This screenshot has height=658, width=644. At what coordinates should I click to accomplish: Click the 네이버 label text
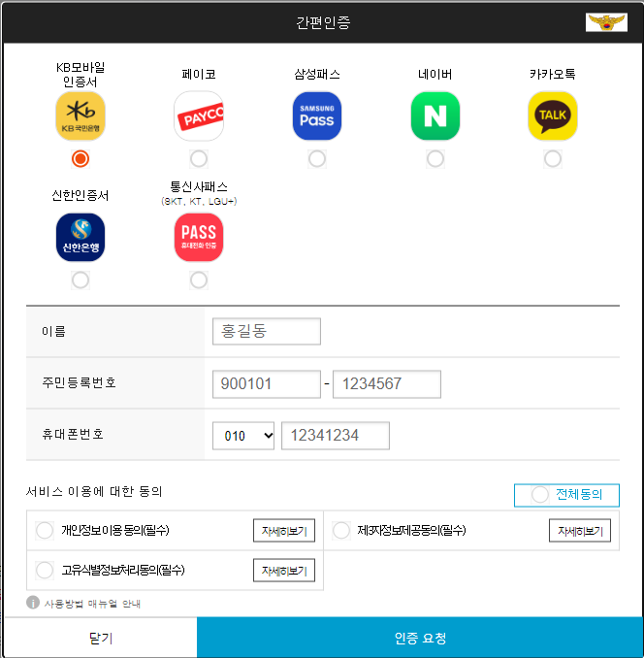435,75
